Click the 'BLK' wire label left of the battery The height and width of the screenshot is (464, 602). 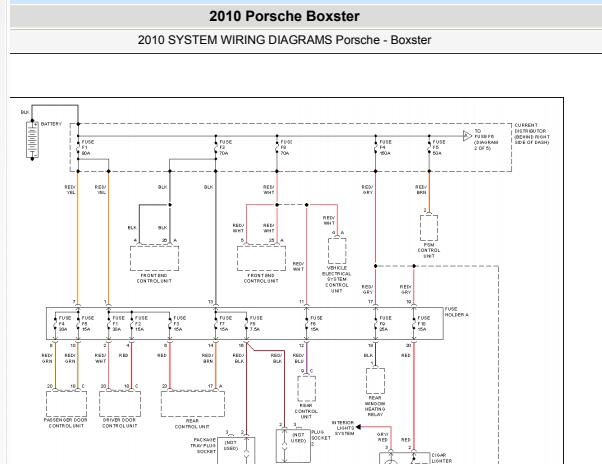tap(25, 112)
